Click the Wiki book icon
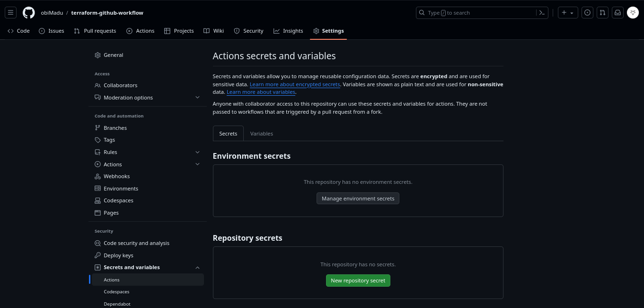 (x=207, y=31)
